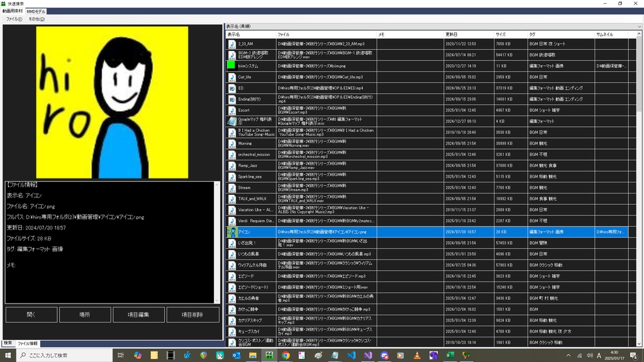Click the mp3 icon of 2_23_AM
This screenshot has height=362, width=644.
pos(232,44)
